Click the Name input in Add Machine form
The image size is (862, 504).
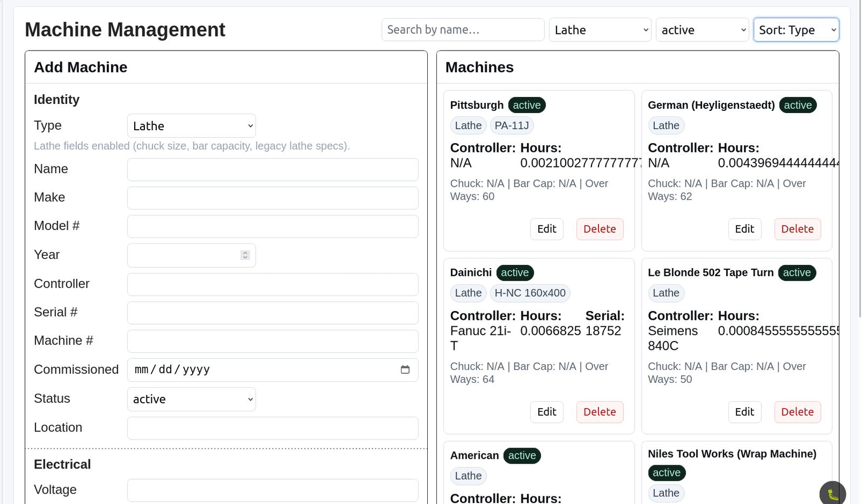pyautogui.click(x=273, y=169)
